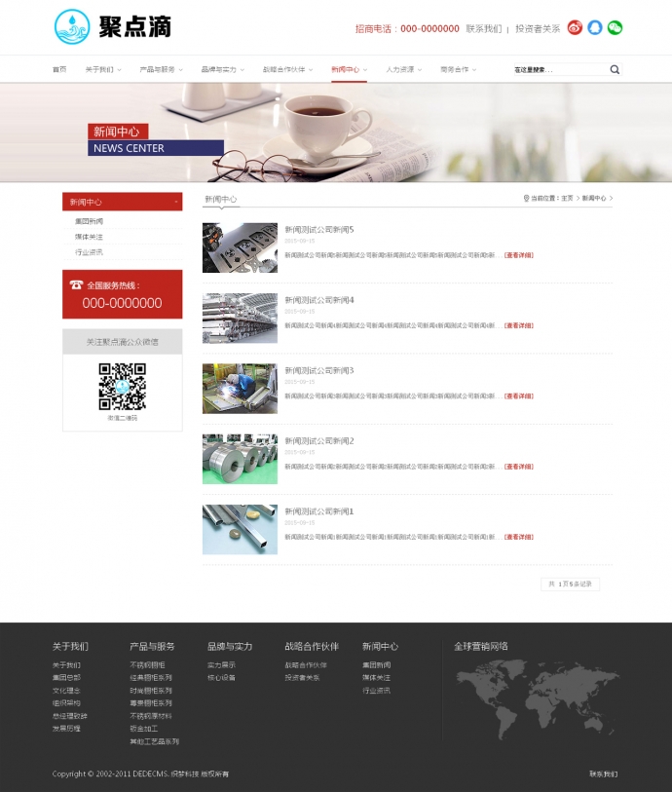Click 查看详细 for 新闻5
This screenshot has width=672, height=792.
click(518, 255)
